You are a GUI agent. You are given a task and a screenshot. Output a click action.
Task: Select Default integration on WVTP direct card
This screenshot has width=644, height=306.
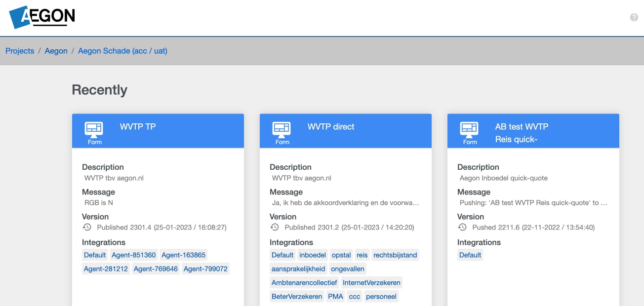[282, 255]
